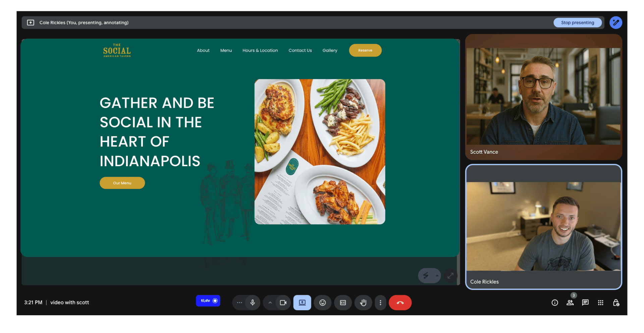Open more options vertical dots
644x333 pixels.
380,303
